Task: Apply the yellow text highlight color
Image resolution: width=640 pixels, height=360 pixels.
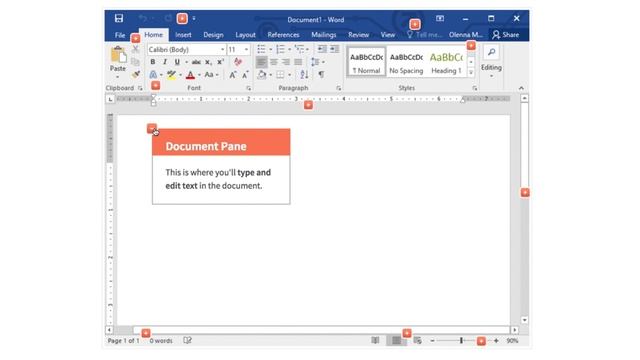Action: tap(171, 75)
